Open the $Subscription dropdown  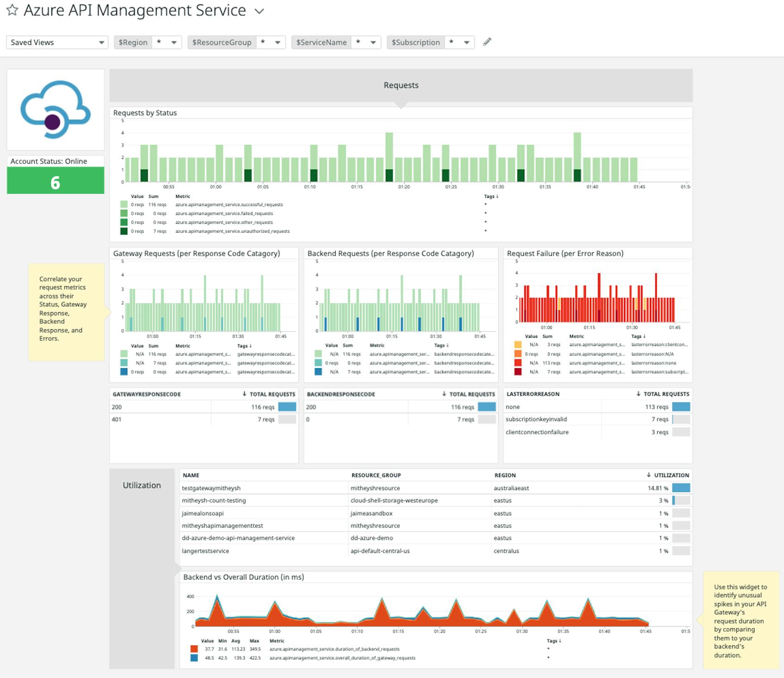pos(467,42)
